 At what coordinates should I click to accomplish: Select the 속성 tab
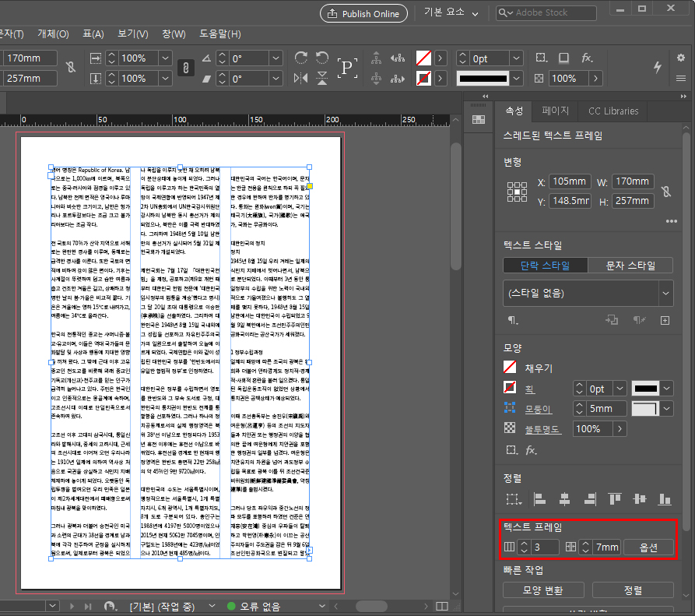514,111
